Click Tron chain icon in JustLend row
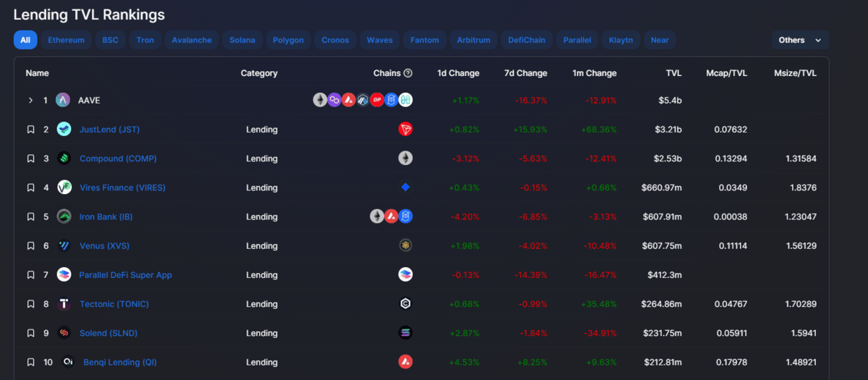Viewport: 868px width, 380px height. (405, 130)
